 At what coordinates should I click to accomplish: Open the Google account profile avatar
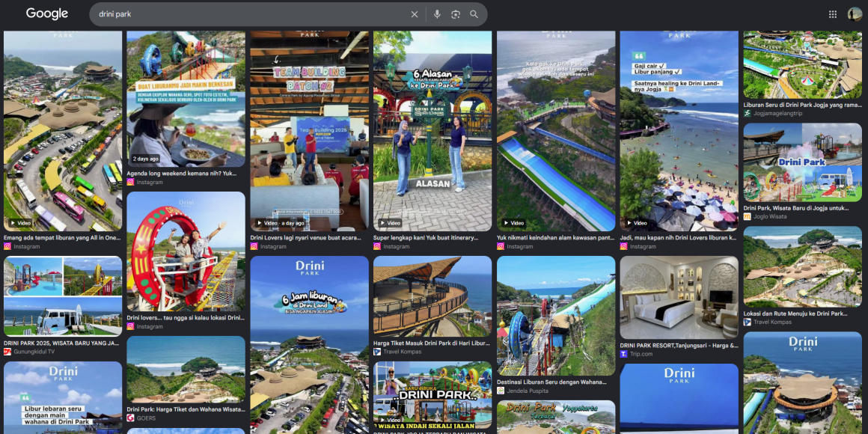[855, 14]
